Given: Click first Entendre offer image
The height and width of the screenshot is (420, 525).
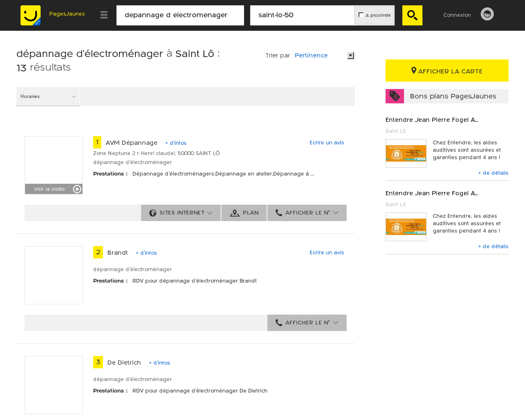Looking at the screenshot, I should (406, 153).
